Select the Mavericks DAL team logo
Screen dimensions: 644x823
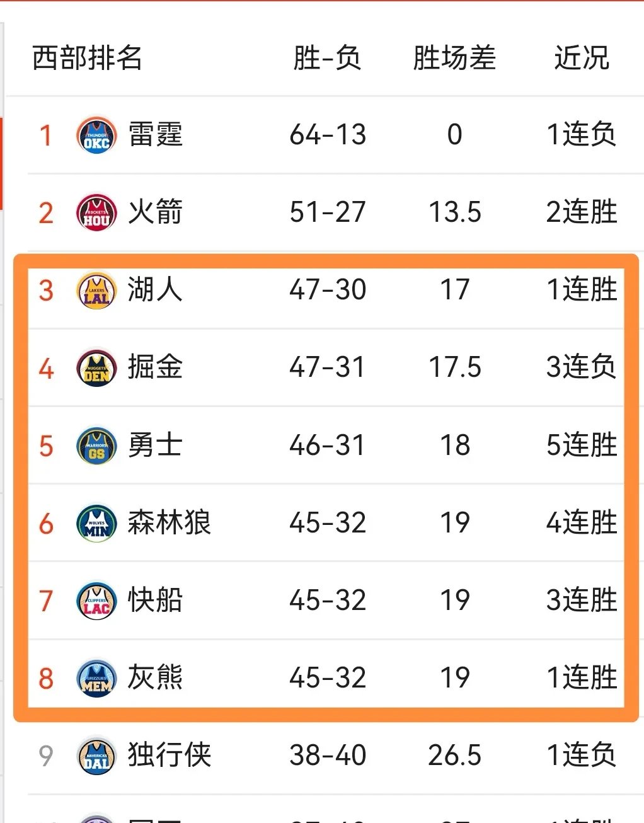pyautogui.click(x=96, y=756)
